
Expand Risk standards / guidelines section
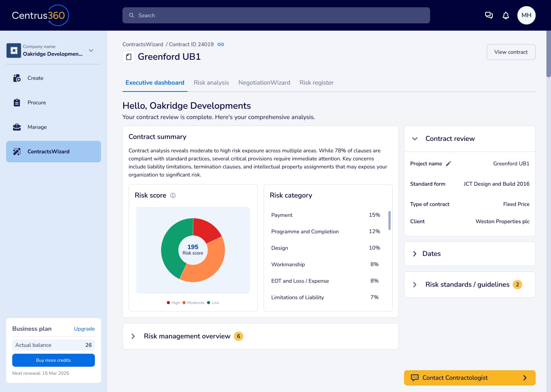coord(415,284)
